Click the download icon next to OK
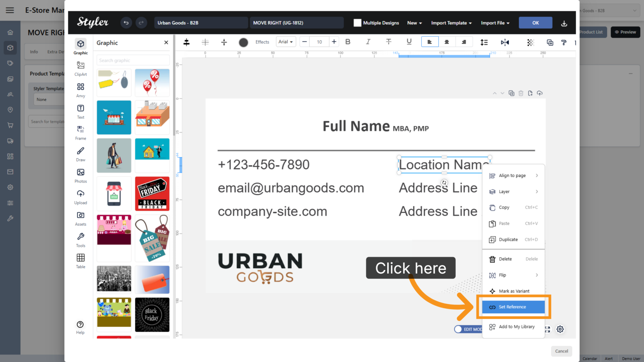Screen dimensions: 644x362 pos(564,23)
